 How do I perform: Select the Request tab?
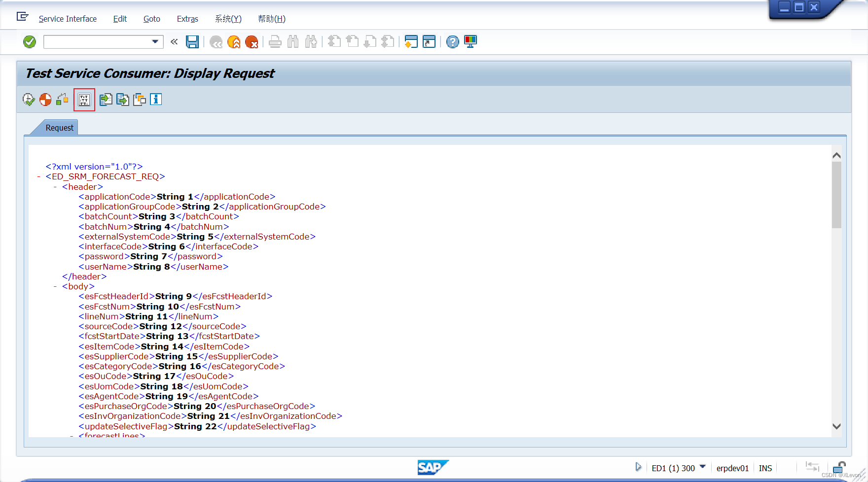(x=59, y=128)
